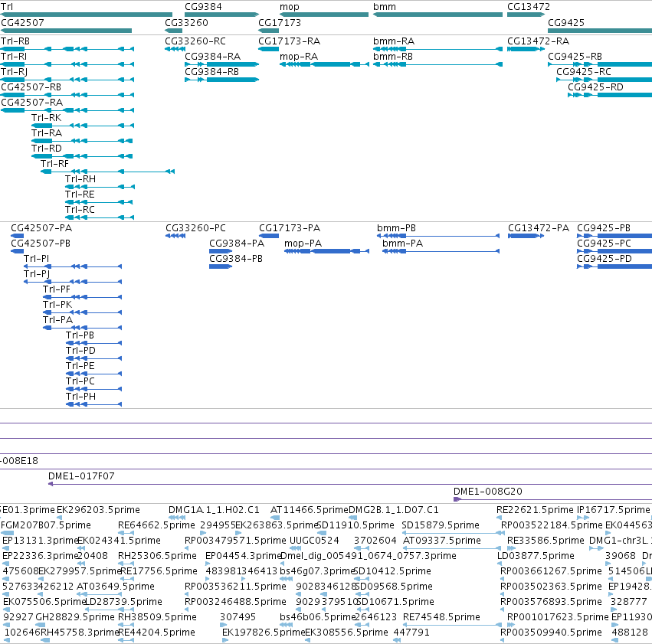
Task: Select transcript CG9425-RC
Action: (x=604, y=80)
